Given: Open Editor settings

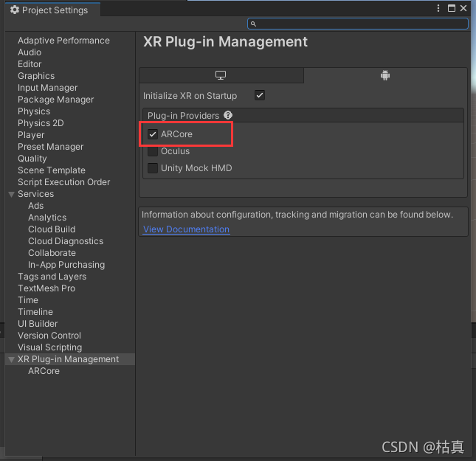Looking at the screenshot, I should [30, 64].
